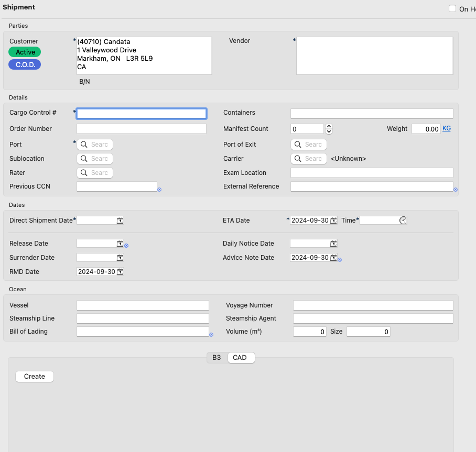
Task: Open calendar picker for Release Date
Action: pyautogui.click(x=120, y=244)
